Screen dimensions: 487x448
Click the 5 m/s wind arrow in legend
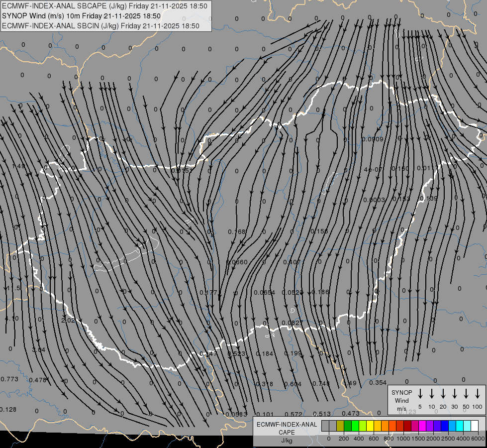(x=420, y=394)
